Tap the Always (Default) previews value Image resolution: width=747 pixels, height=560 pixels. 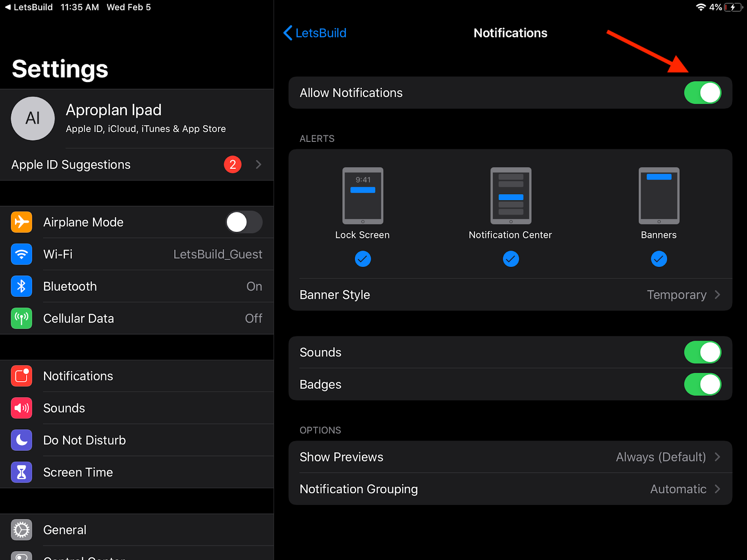pos(661,457)
